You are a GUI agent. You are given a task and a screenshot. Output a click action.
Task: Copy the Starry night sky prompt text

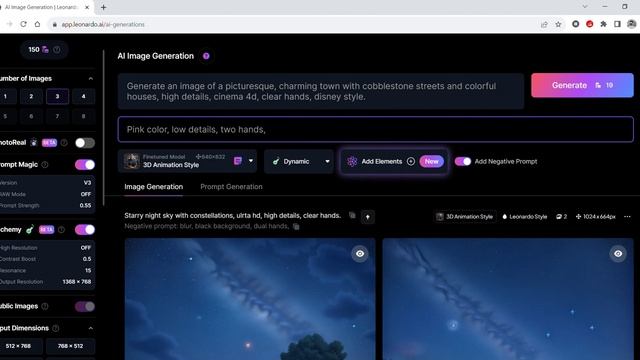352,216
